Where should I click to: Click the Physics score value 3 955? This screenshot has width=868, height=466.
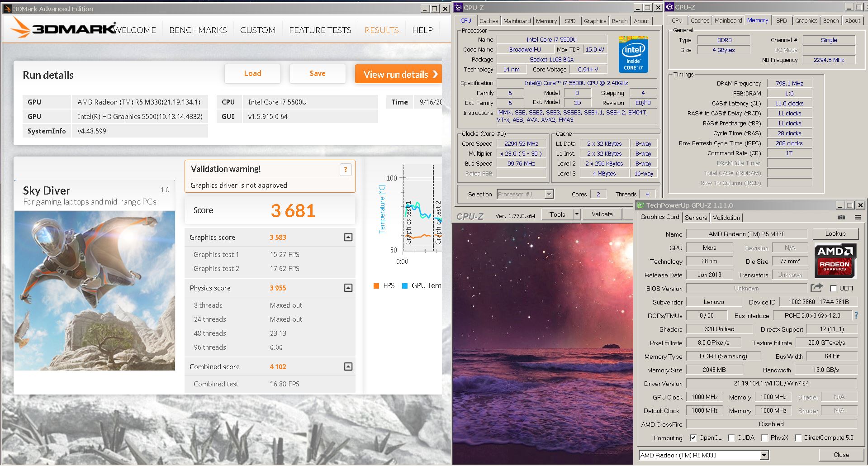(278, 288)
